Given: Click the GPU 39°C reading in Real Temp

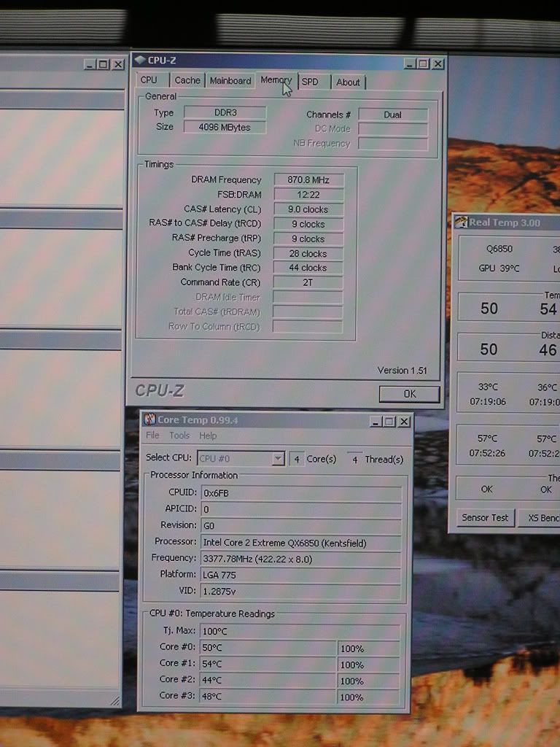Looking at the screenshot, I should point(499,268).
